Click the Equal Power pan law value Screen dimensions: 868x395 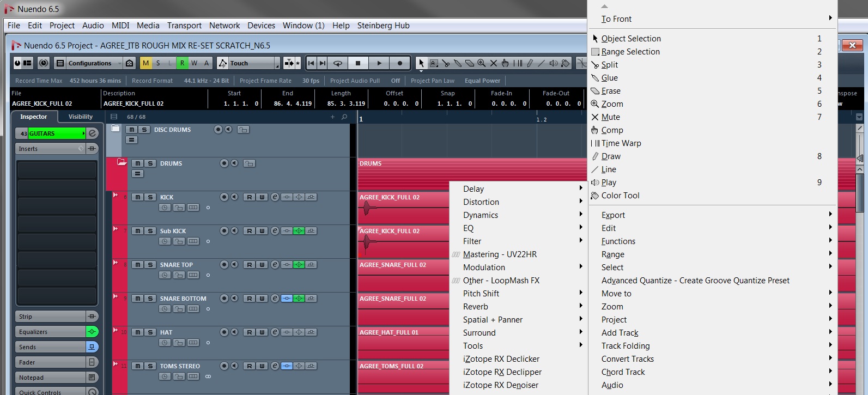pyautogui.click(x=482, y=81)
